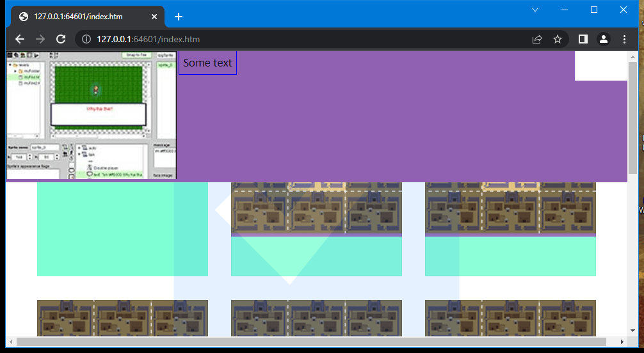Click the white square on purple banner
644x353 pixels.
(x=600, y=66)
